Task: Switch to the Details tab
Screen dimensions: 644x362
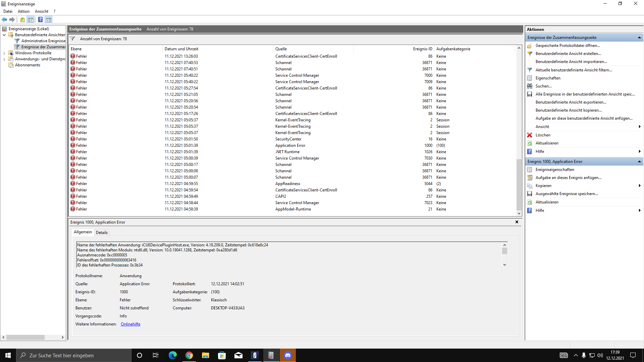Action: (x=102, y=232)
